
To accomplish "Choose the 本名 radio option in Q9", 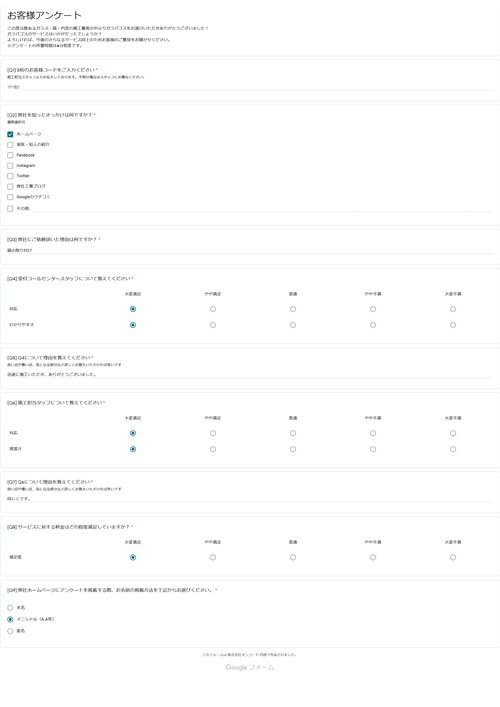I will (10, 608).
